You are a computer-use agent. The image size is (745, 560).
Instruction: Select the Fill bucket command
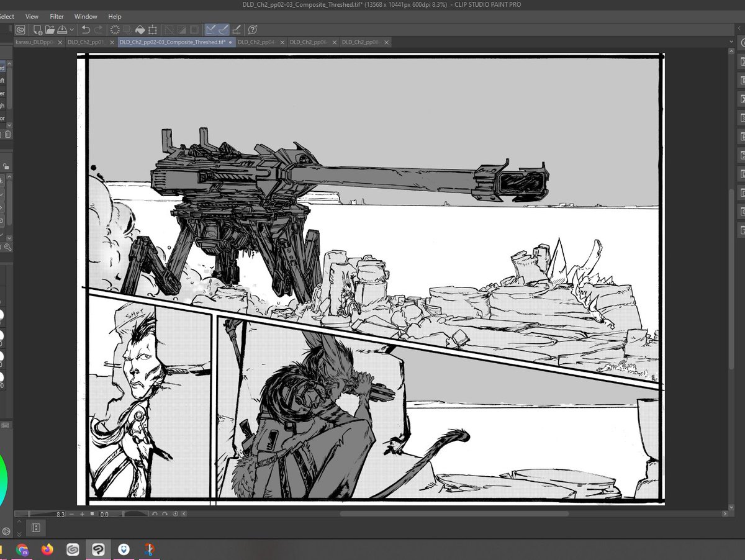[x=140, y=29]
